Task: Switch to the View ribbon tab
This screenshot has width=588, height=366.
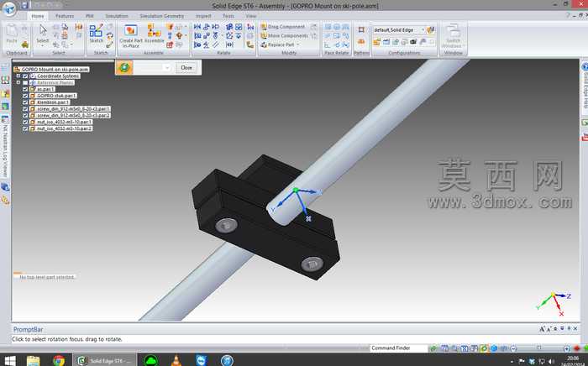Action: click(251, 16)
